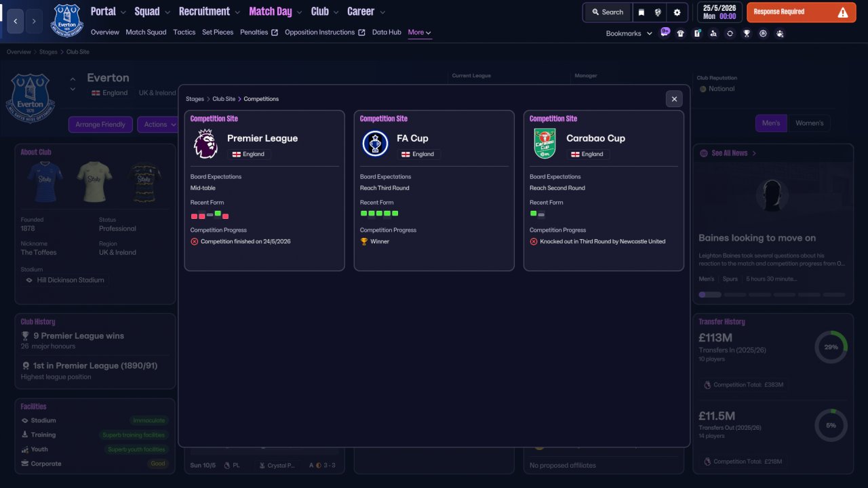Screen dimensions: 868x488
Task: Click the 29% transfers in progress ring
Action: pyautogui.click(x=831, y=347)
